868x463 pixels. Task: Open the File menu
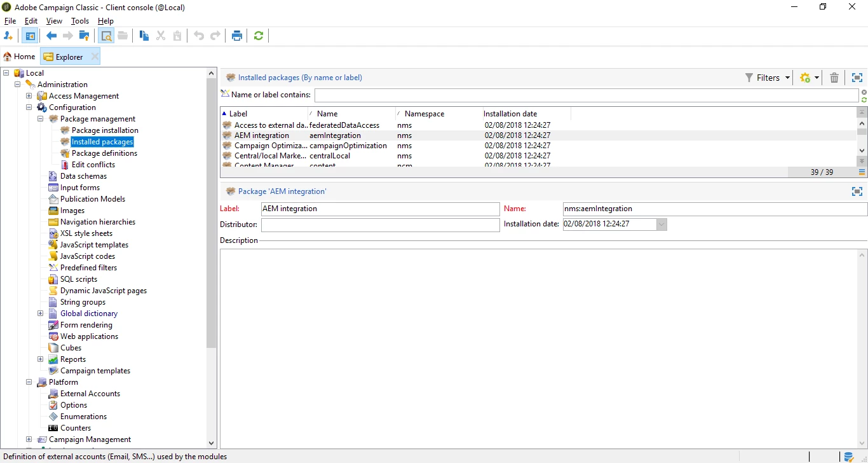(x=10, y=21)
